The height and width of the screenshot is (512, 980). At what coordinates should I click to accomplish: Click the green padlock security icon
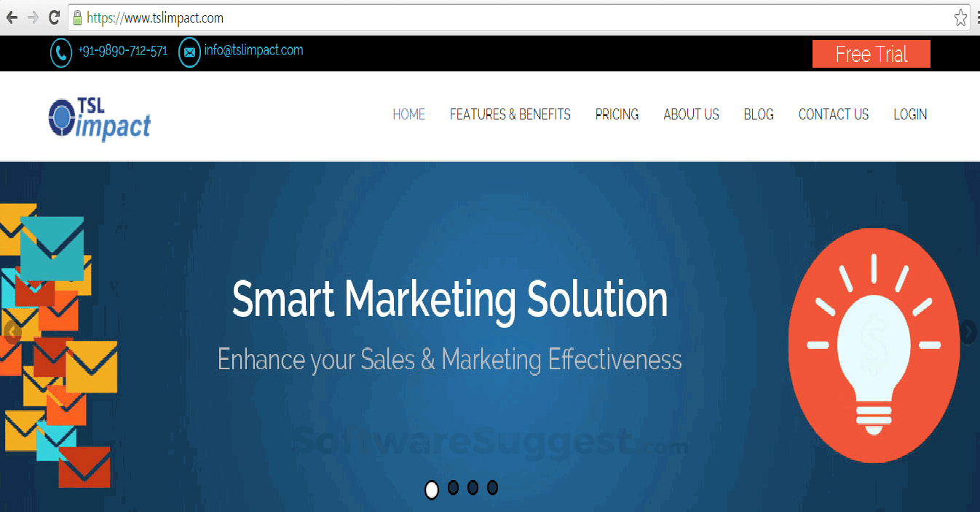point(78,17)
